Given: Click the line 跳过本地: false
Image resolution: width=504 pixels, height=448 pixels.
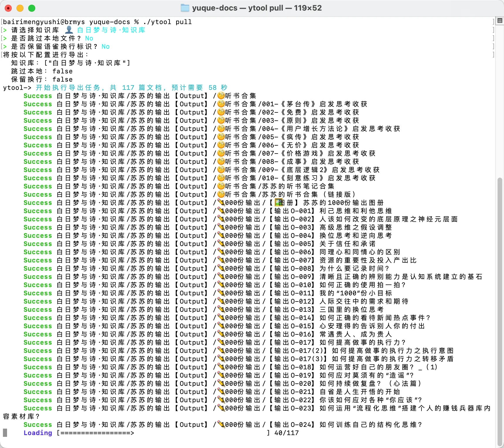Looking at the screenshot, I should [42, 71].
